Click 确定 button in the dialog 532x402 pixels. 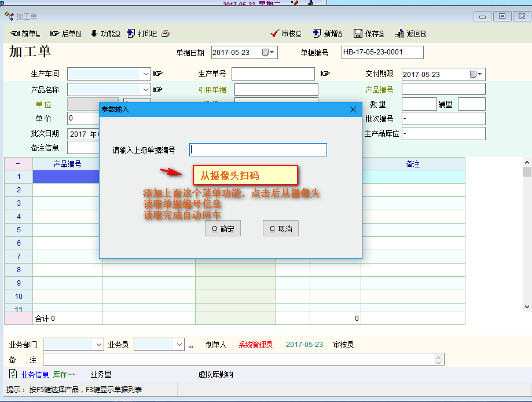223,229
